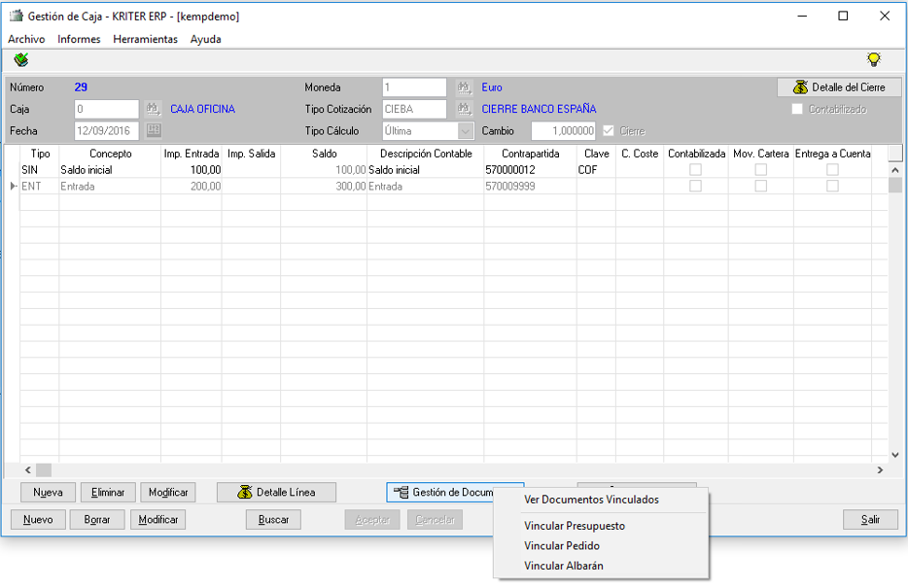Click the yellow lightbulb tips icon
This screenshot has height=588, width=908.
coord(873,59)
